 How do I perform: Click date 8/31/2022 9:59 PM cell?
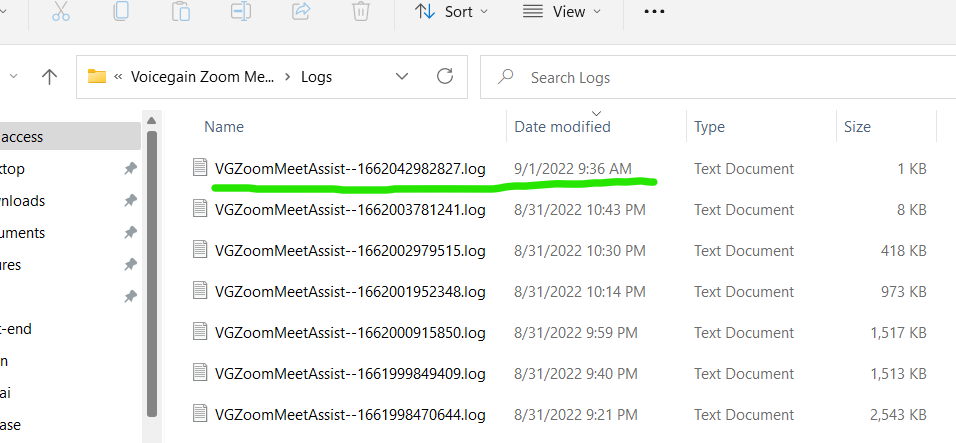(576, 333)
